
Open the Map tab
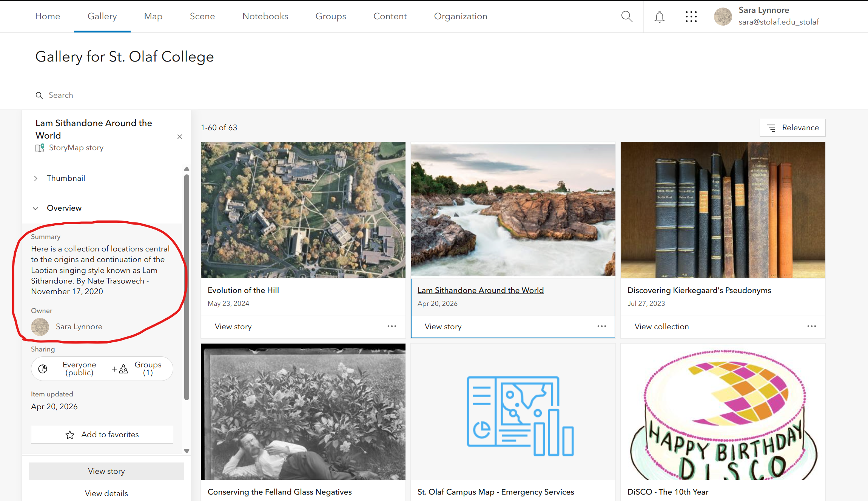click(x=153, y=16)
